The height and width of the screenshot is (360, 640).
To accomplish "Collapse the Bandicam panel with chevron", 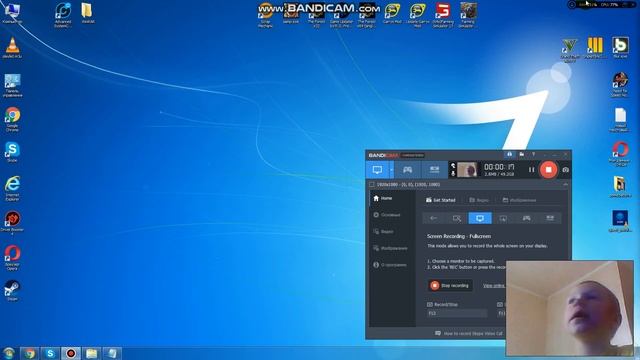I will 565,184.
